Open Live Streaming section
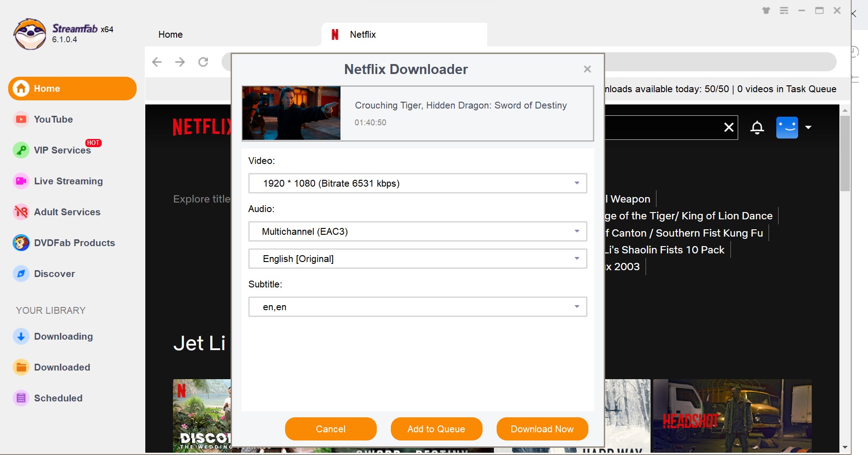This screenshot has width=868, height=455. coord(69,181)
